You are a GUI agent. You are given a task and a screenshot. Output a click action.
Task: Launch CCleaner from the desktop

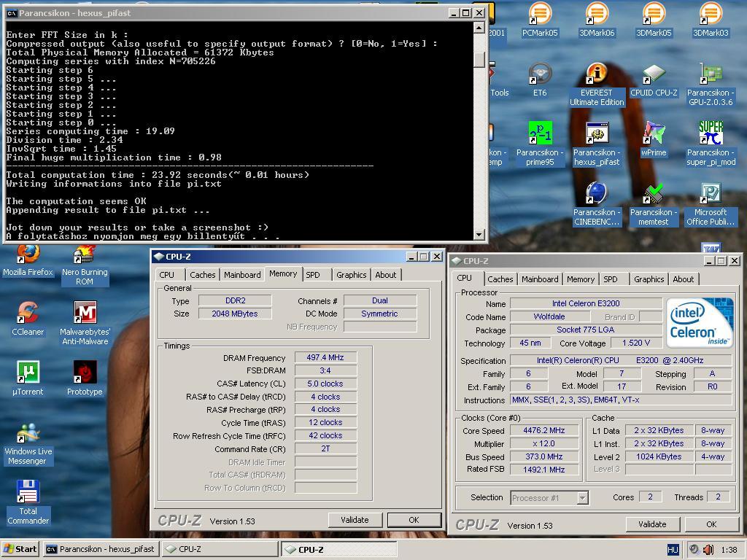pyautogui.click(x=28, y=319)
